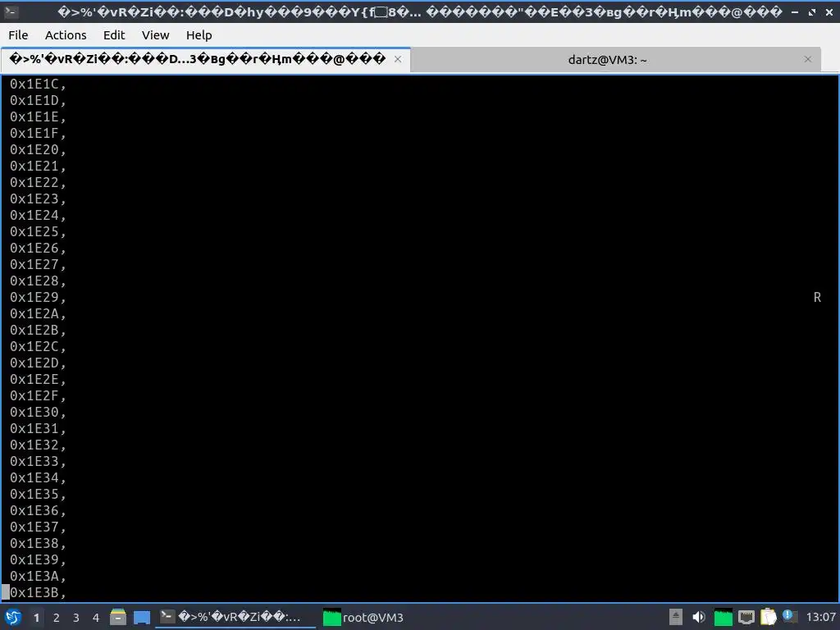Switch to the root@VM3 taskbar window
840x630 pixels.
[363, 617]
